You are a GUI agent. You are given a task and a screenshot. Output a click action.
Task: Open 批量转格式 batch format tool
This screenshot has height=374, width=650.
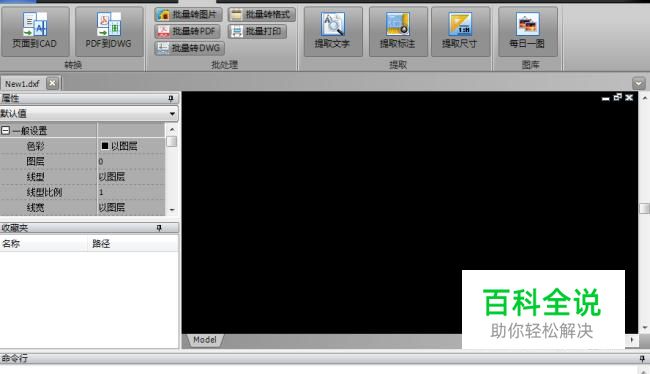(262, 15)
